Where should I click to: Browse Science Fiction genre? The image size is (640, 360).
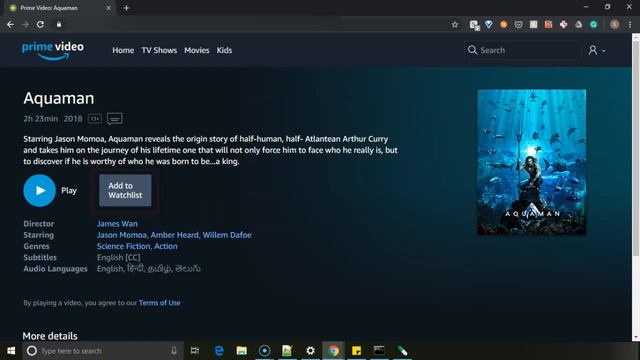123,246
